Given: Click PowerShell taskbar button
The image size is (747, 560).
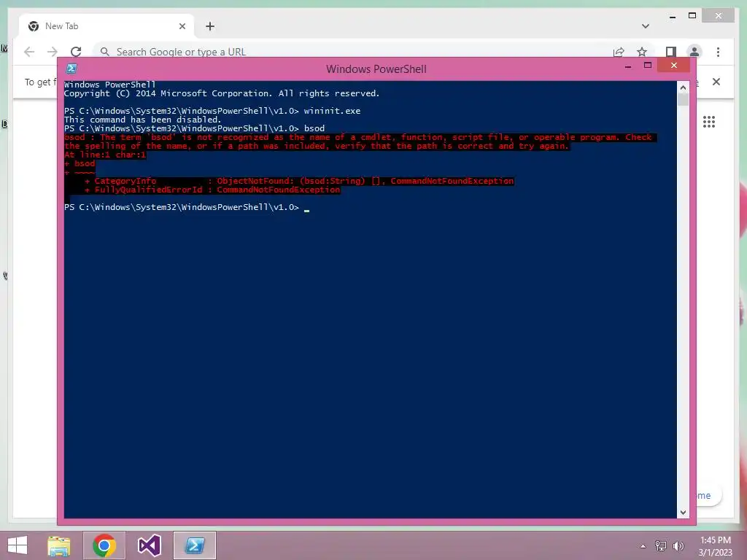Looking at the screenshot, I should click(x=194, y=545).
